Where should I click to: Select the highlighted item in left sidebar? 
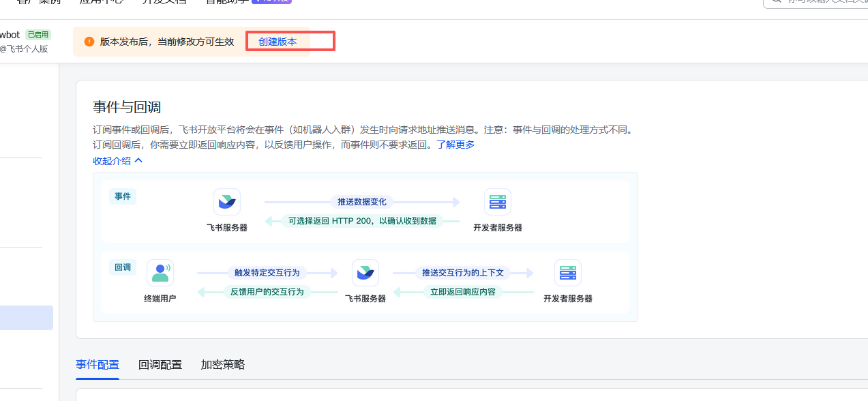[26, 318]
